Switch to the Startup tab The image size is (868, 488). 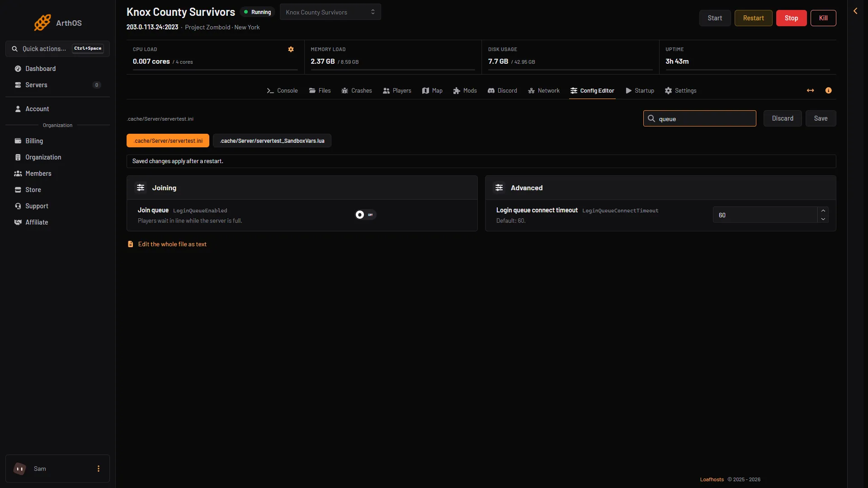pos(640,91)
